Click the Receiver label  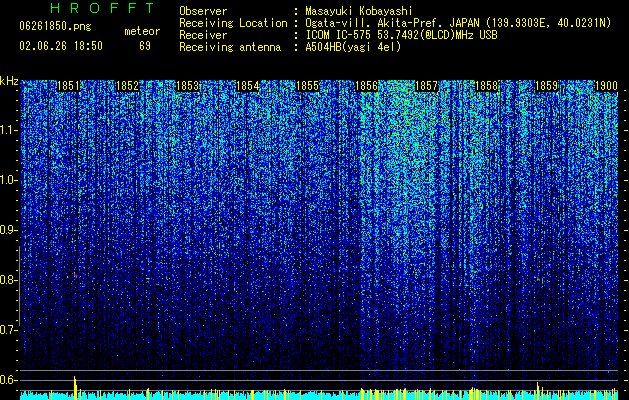click(x=203, y=35)
